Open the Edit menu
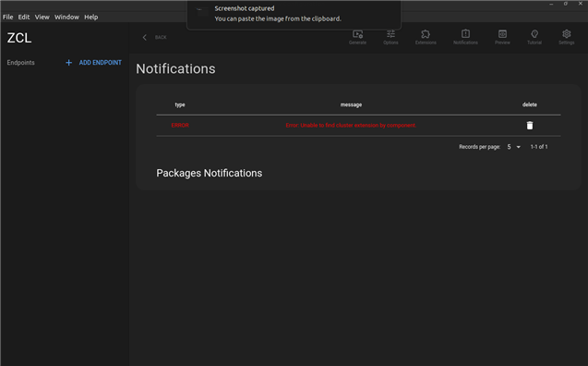 coord(24,17)
